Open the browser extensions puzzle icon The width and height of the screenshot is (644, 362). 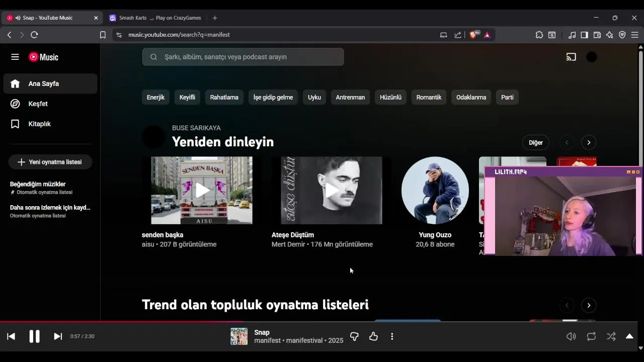click(539, 35)
